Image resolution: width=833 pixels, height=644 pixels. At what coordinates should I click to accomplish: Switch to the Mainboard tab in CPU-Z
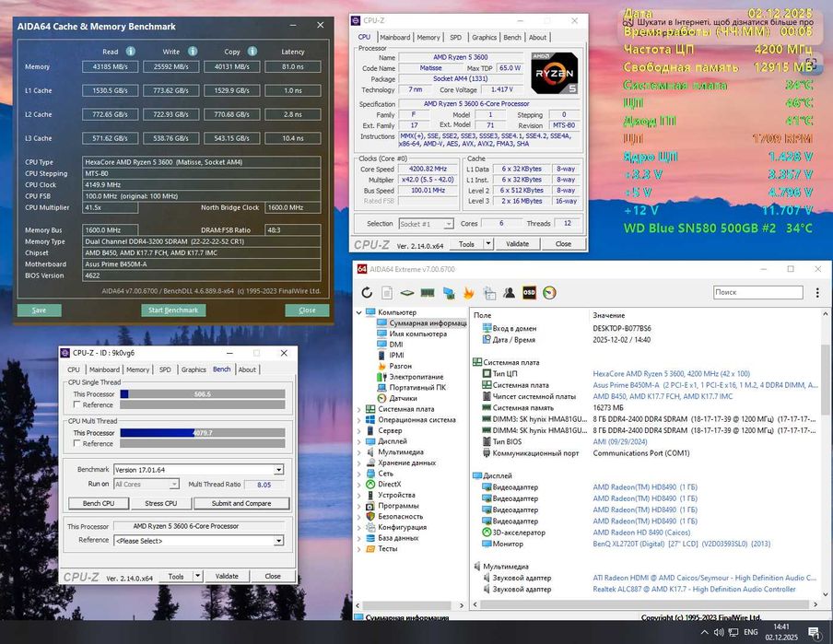395,38
